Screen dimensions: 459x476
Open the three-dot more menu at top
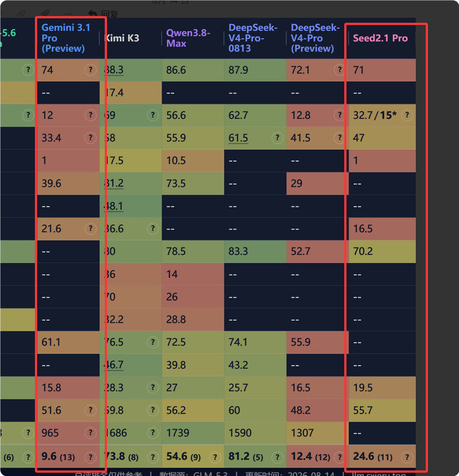[x=69, y=14]
